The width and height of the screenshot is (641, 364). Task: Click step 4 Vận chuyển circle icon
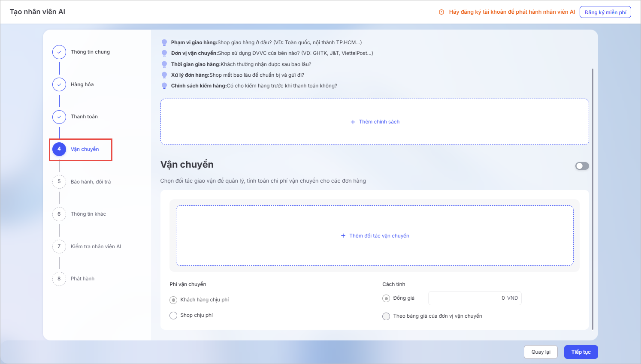[59, 149]
